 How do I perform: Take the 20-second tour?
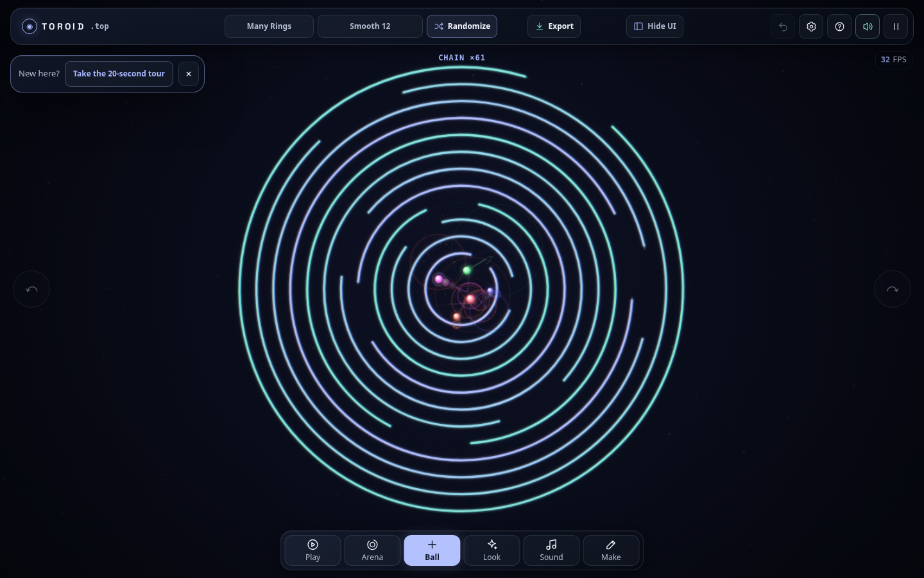119,74
